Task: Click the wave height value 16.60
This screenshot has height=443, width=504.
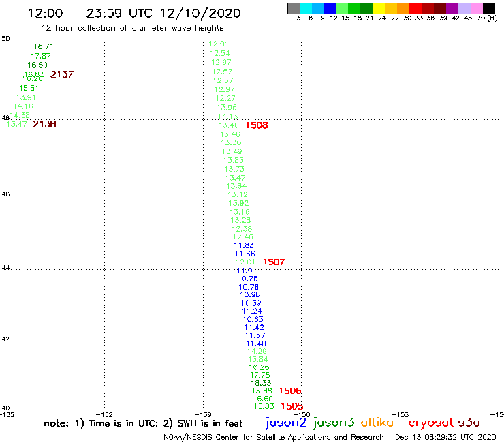Action: coord(263,399)
